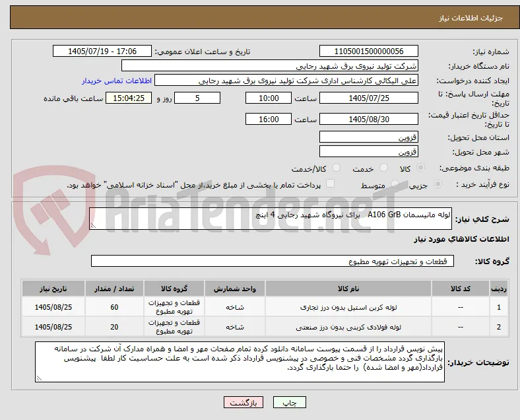Select the جزیی purchase type radio

(x=438, y=184)
